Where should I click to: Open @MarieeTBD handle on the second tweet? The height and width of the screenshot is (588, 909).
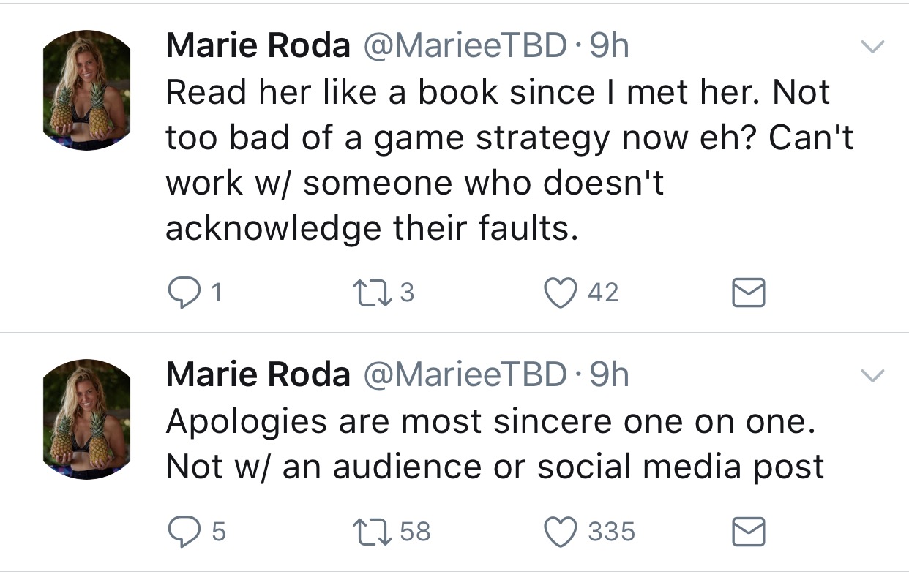coord(465,375)
